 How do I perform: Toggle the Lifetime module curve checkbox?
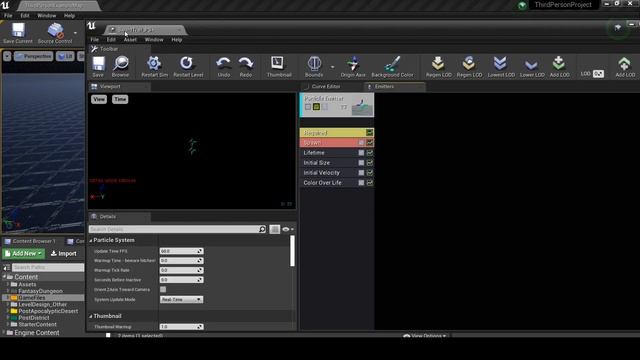[x=370, y=153]
